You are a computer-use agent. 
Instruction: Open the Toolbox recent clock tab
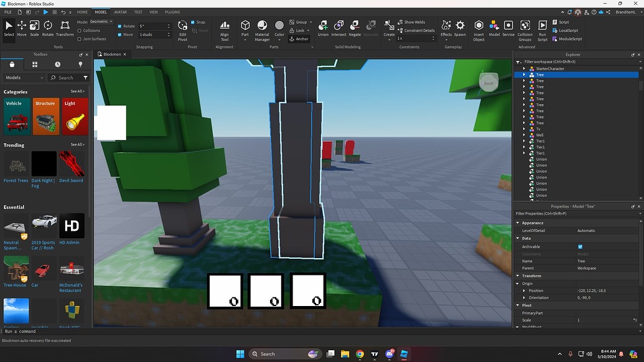[x=57, y=65]
